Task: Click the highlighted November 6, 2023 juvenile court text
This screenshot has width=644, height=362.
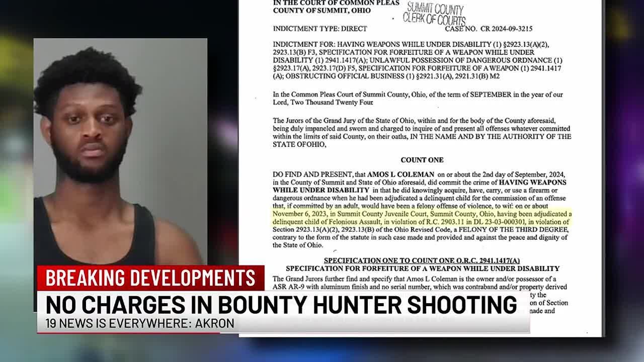Action: pos(422,218)
